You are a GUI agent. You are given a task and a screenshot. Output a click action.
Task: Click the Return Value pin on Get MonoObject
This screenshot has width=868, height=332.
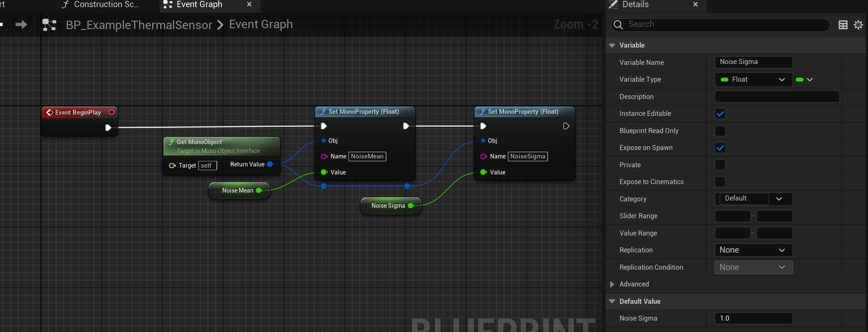pyautogui.click(x=270, y=164)
